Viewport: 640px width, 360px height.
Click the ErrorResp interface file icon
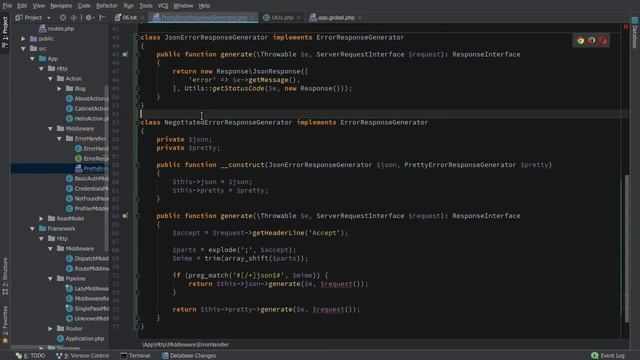[78, 158]
